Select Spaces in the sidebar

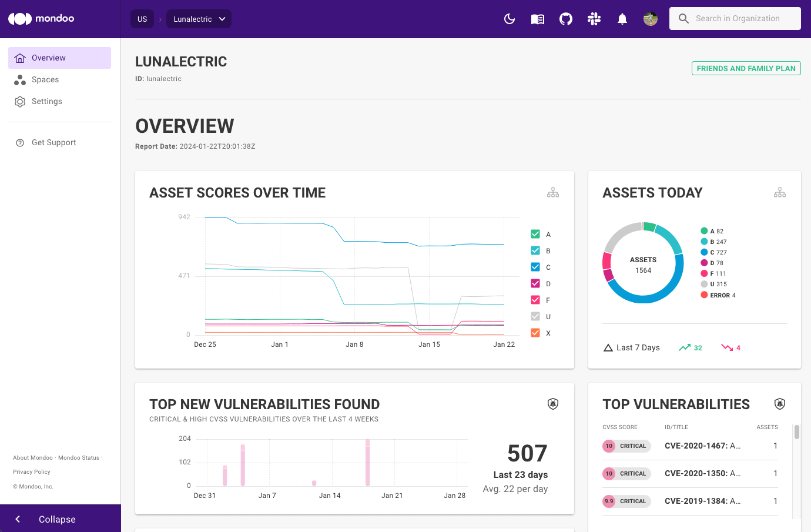point(45,79)
